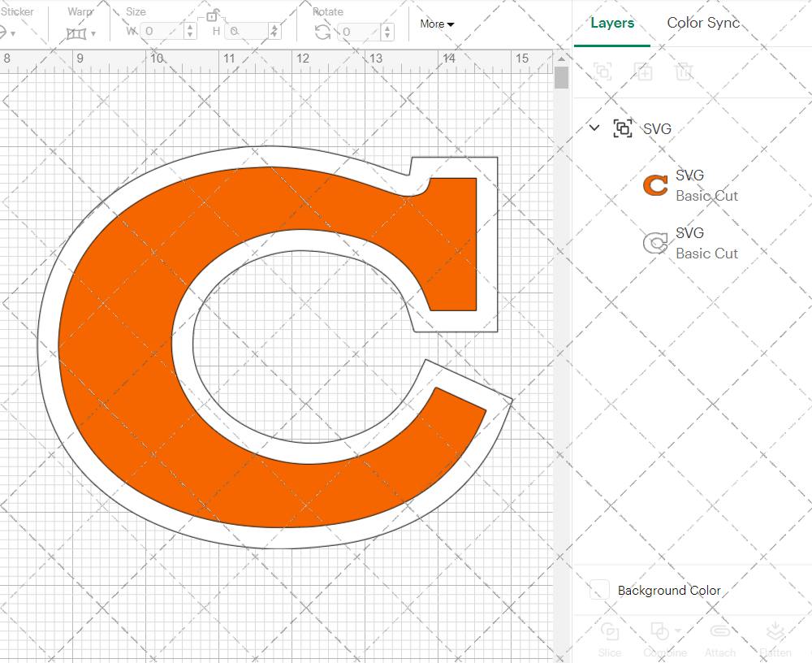Viewport: 812px width, 663px height.
Task: Click the duplicate layer icon above Layers list
Action: [x=644, y=71]
